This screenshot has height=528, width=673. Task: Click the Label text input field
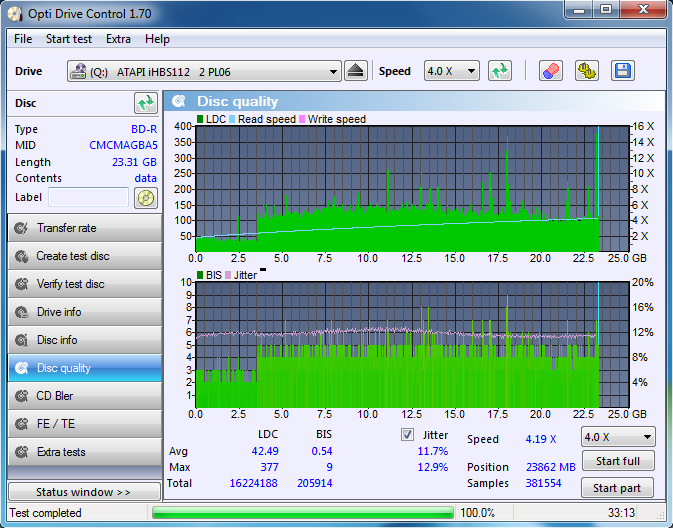point(88,197)
